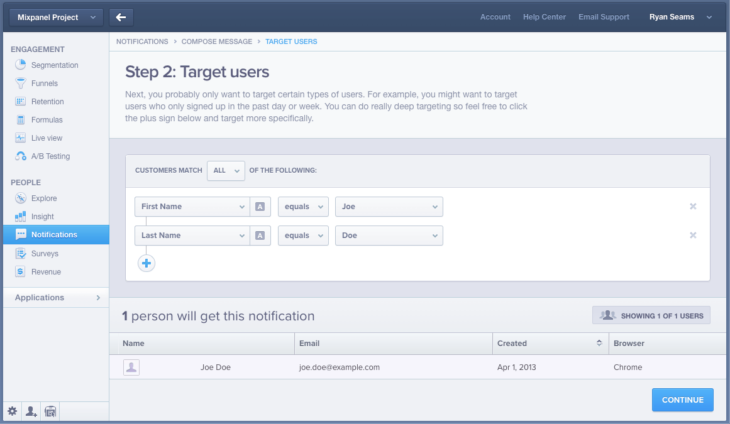Click the store icon in bottom bar
The width and height of the screenshot is (730, 424).
(x=50, y=411)
